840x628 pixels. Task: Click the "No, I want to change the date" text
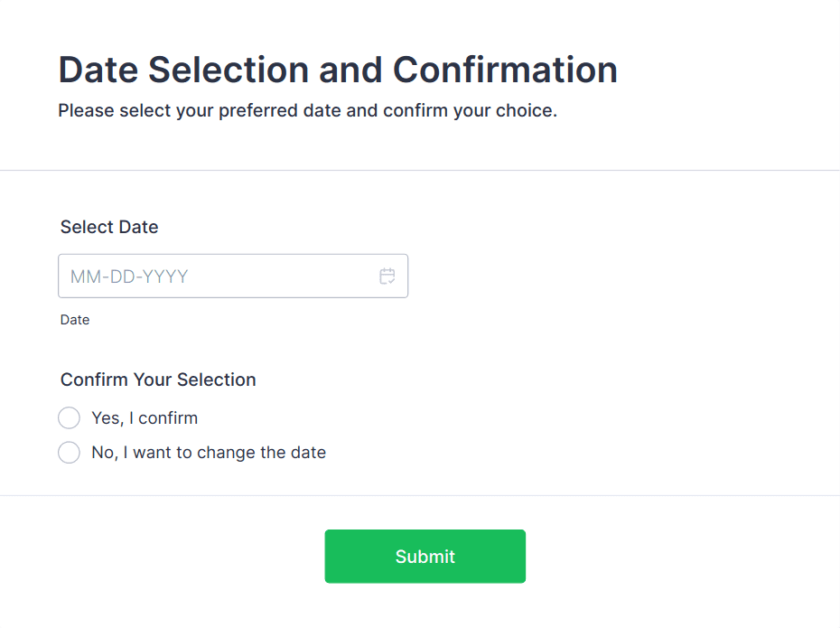pos(209,453)
